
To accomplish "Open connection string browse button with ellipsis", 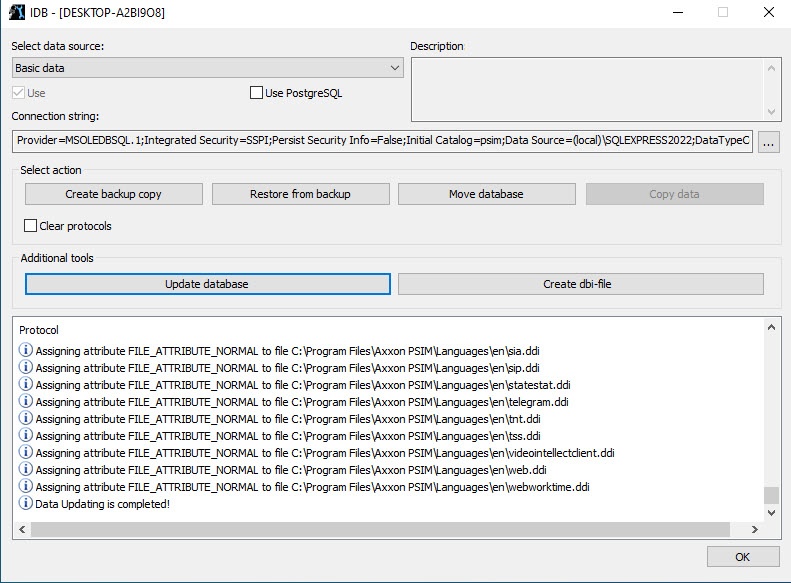I will (x=768, y=142).
